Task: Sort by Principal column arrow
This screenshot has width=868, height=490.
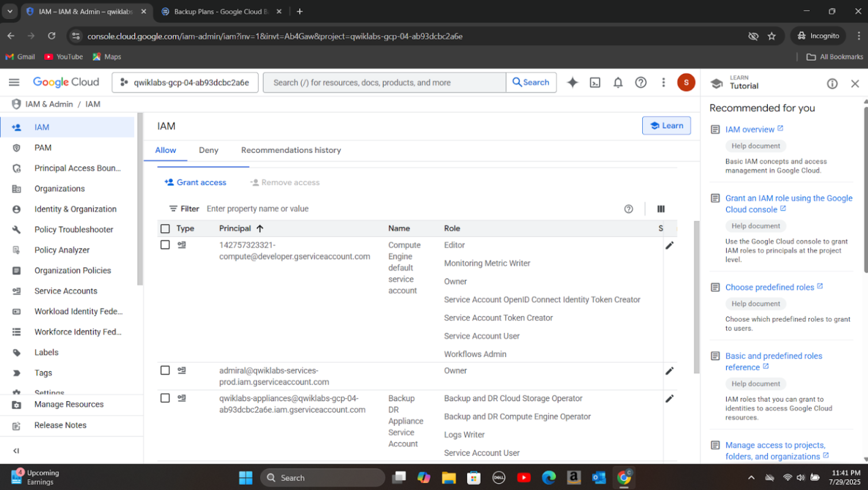Action: [x=260, y=229]
